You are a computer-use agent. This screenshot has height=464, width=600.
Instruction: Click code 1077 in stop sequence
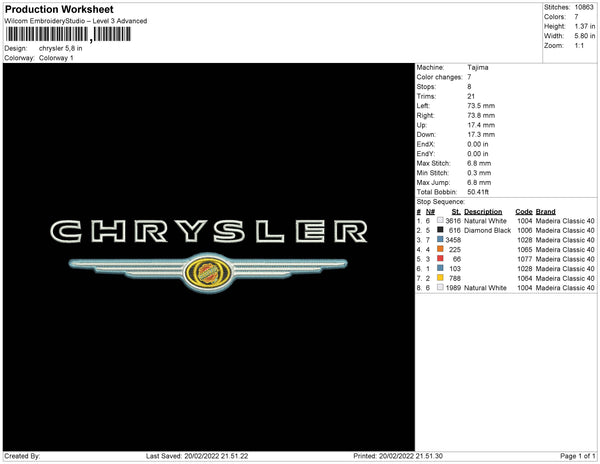click(525, 259)
